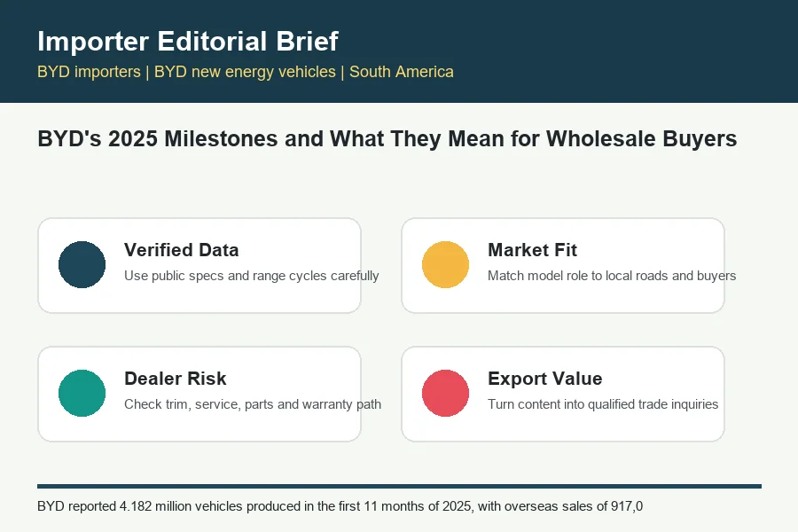Click the 'BYD importers' header tag
This screenshot has height=532, width=798.
(x=89, y=72)
